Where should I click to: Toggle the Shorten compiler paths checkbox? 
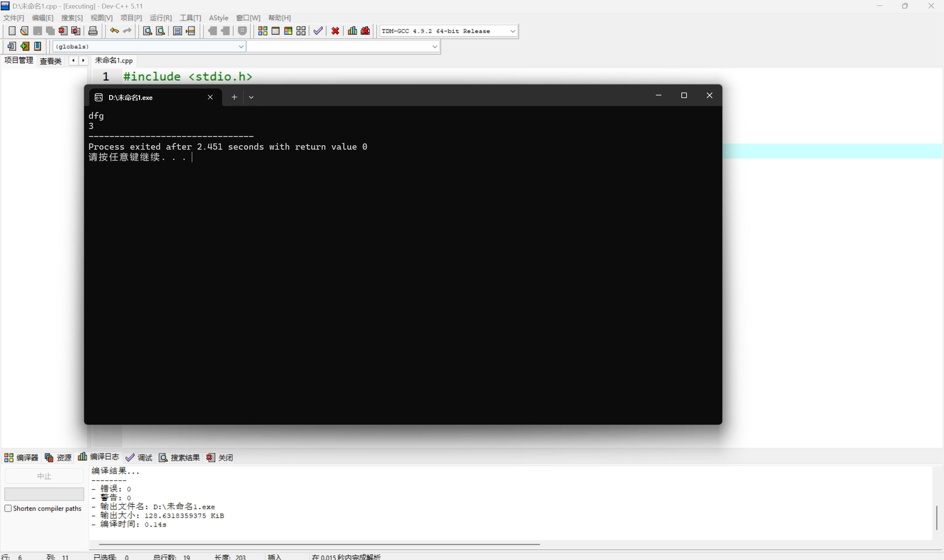click(x=8, y=508)
